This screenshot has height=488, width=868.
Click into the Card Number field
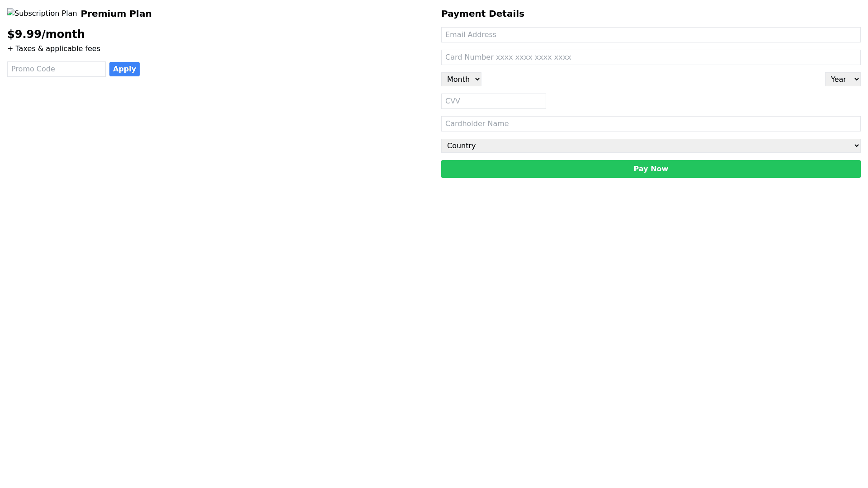pos(651,57)
